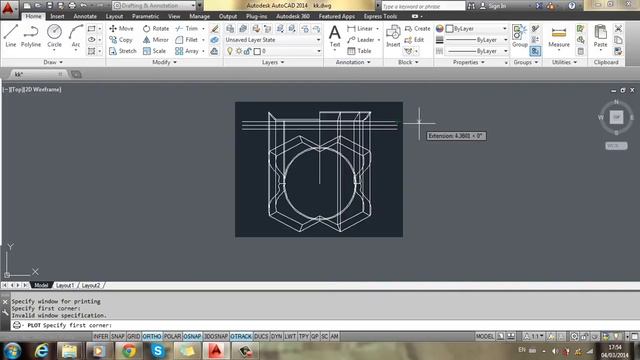Activate the Mirror tool

pyautogui.click(x=156, y=40)
